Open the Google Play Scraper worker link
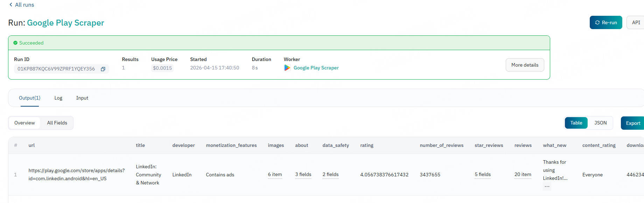 coord(316,68)
